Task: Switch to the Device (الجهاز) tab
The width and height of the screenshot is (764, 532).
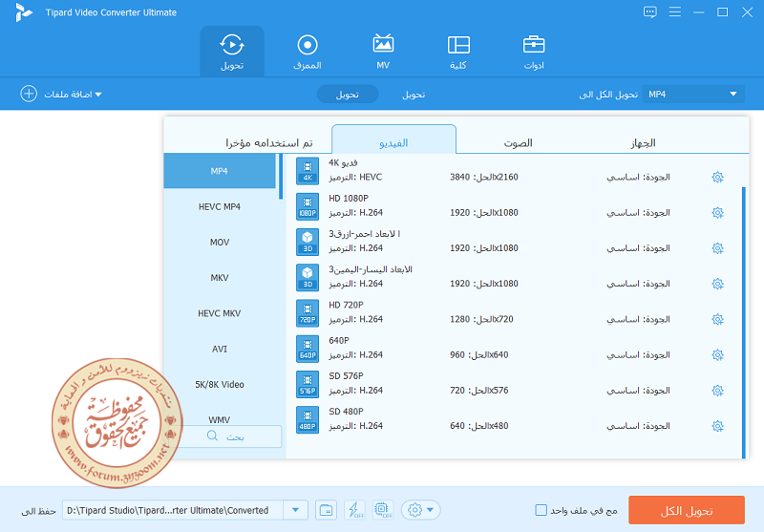Action: pyautogui.click(x=643, y=142)
